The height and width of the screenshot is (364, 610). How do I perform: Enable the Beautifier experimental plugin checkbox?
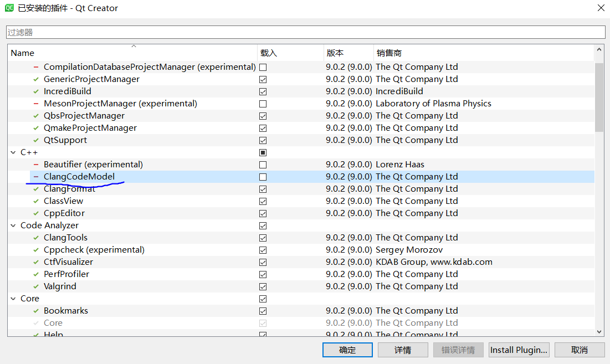[x=263, y=165]
